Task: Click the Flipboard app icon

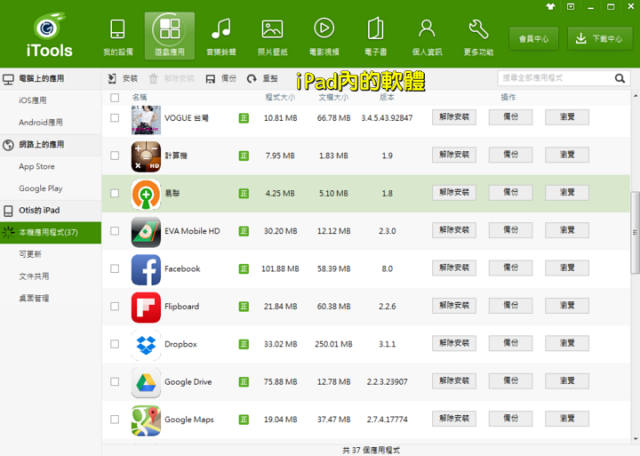Action: tap(146, 307)
